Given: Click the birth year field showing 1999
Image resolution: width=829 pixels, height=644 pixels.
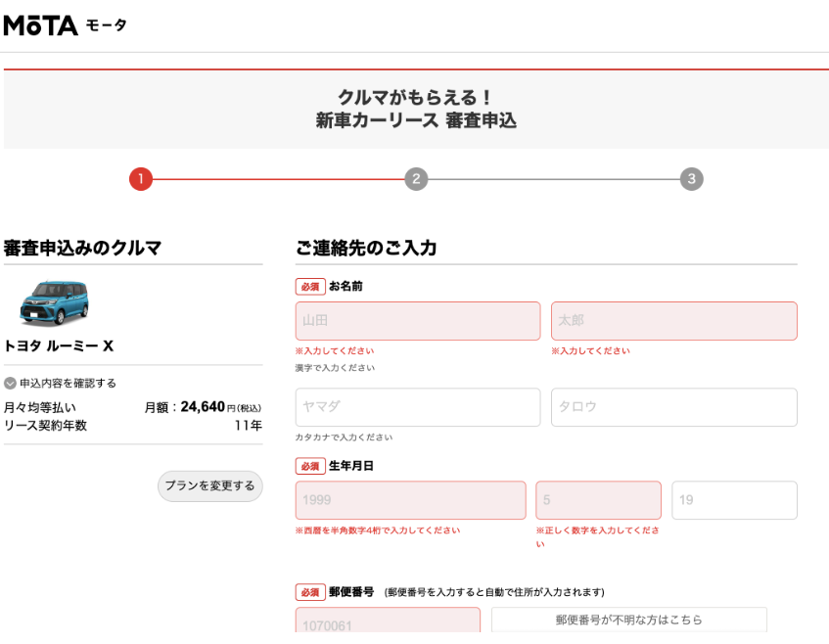Looking at the screenshot, I should pos(410,500).
